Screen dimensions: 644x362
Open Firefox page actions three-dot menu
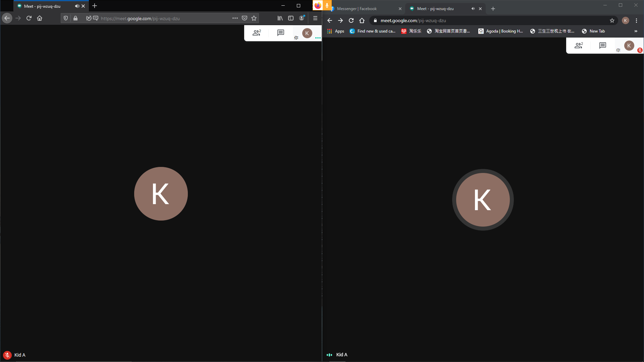235,18
